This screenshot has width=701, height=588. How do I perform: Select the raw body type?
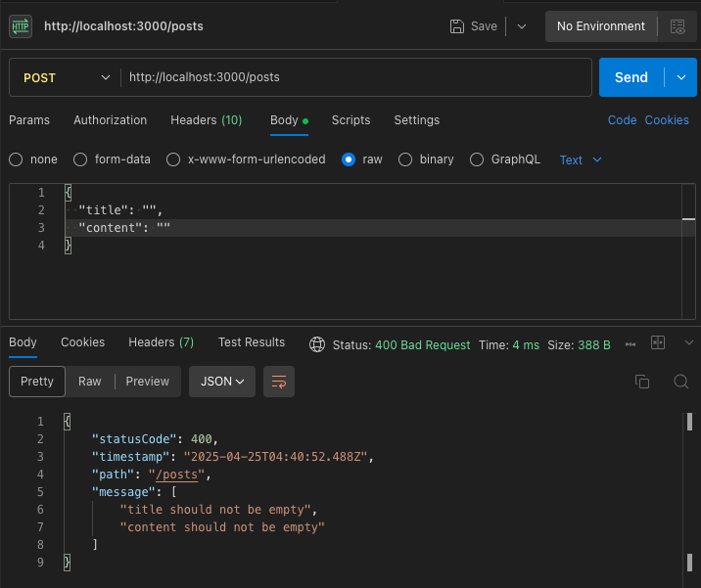[x=349, y=159]
